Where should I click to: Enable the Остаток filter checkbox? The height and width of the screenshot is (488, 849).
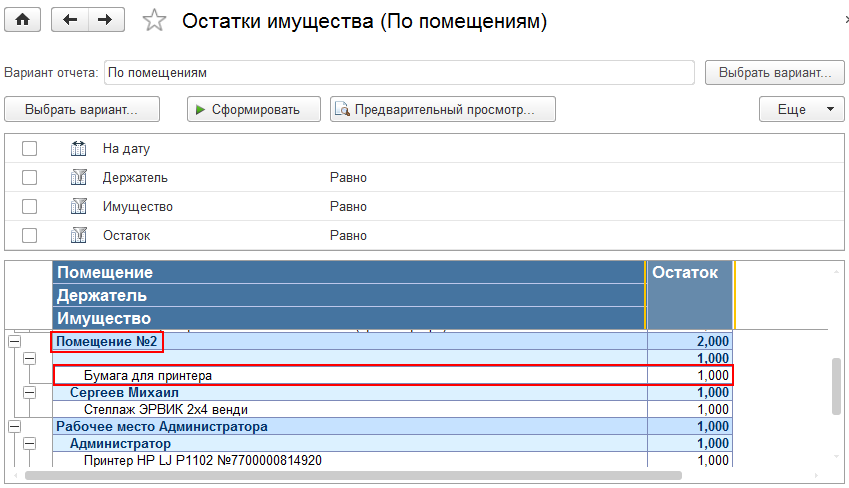(29, 236)
